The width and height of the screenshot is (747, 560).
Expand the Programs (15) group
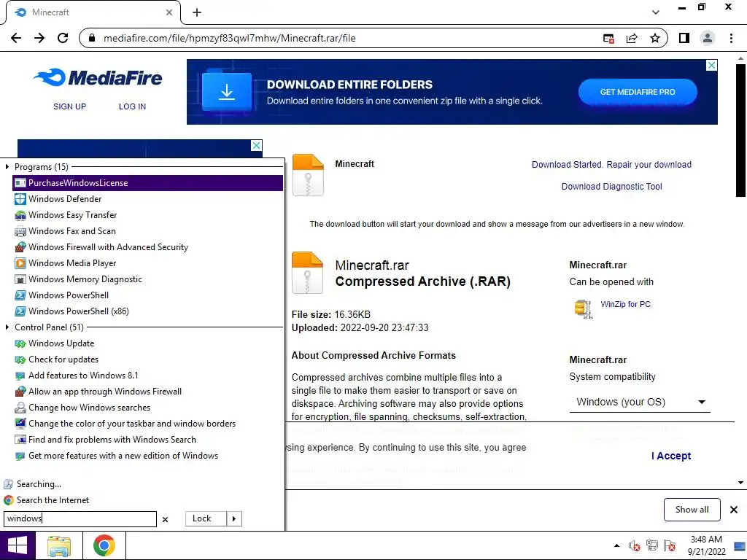tap(7, 167)
